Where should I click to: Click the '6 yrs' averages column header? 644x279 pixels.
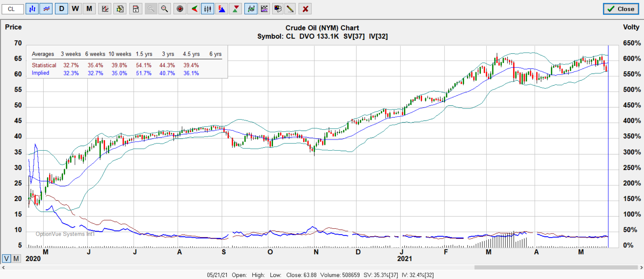point(215,54)
